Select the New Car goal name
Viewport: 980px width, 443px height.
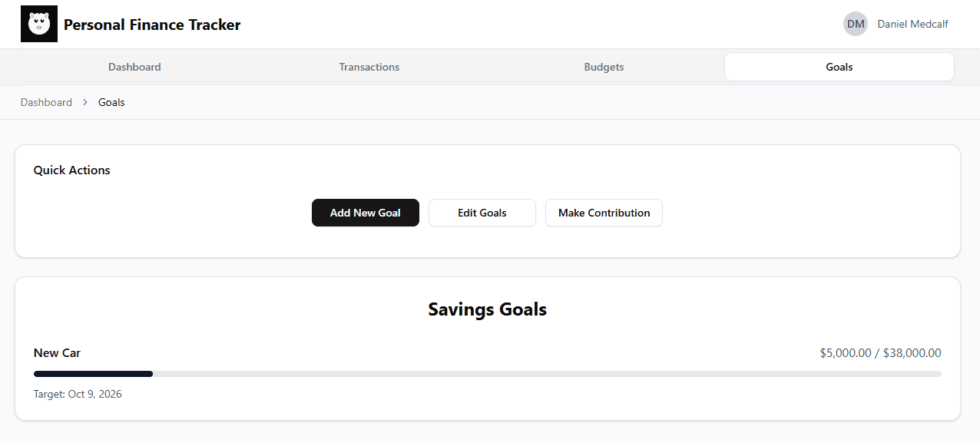click(57, 353)
